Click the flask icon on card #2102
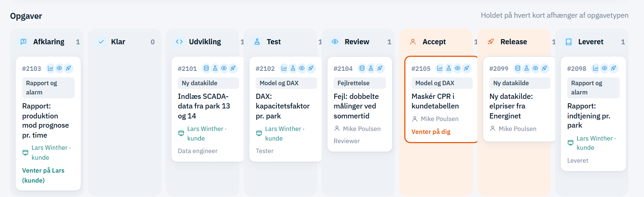 pyautogui.click(x=293, y=68)
